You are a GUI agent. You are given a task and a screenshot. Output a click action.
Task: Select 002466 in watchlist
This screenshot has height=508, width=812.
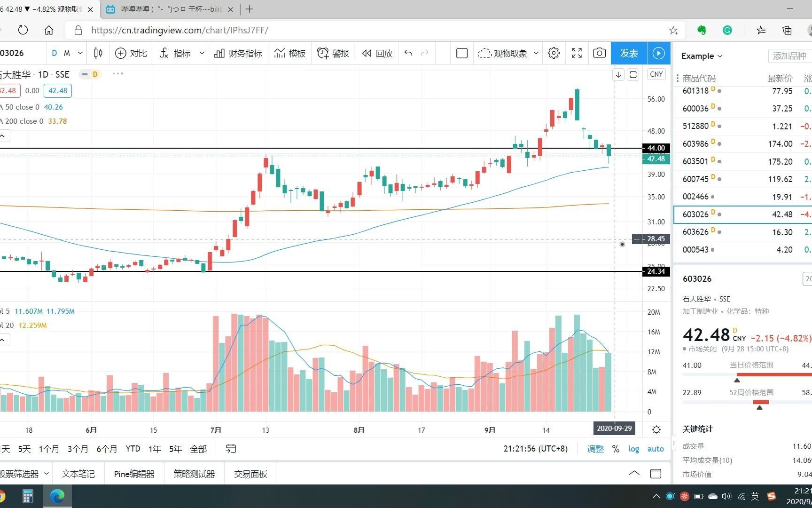743,197
